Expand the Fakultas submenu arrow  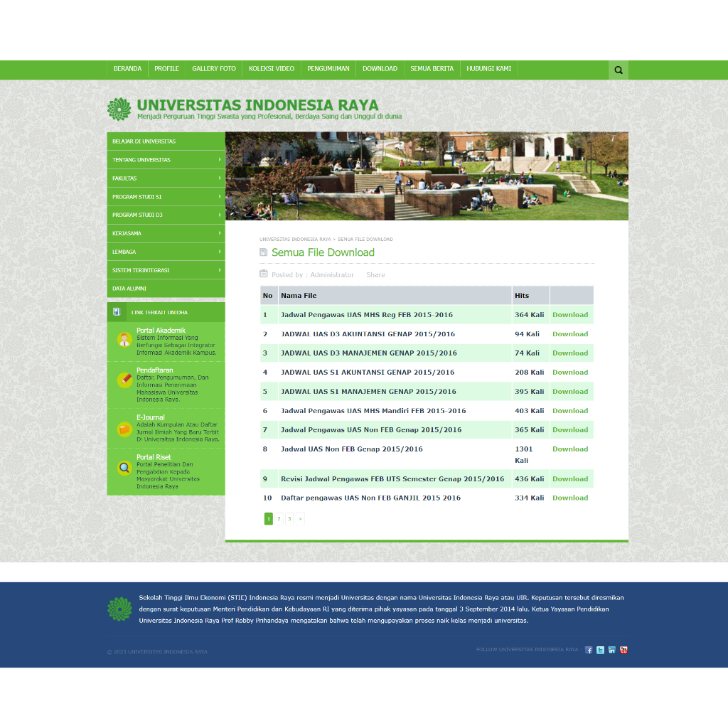(x=220, y=178)
